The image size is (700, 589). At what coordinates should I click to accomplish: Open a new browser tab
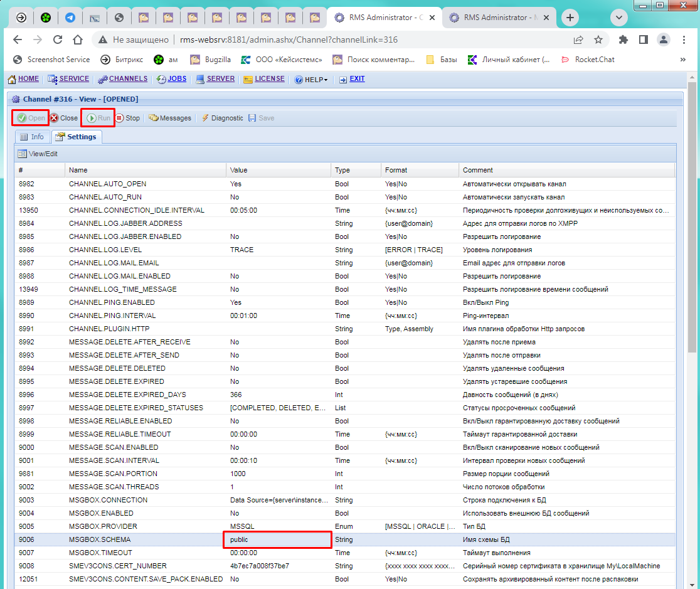point(570,18)
